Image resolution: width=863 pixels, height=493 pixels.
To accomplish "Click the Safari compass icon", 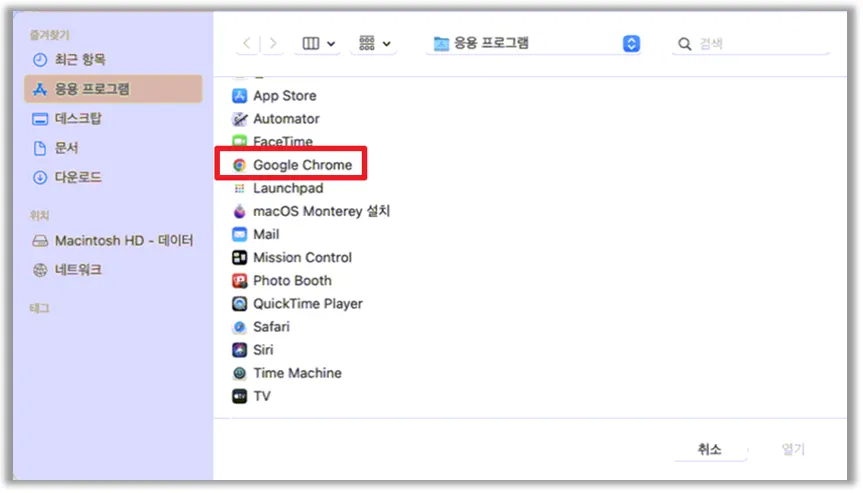I will [x=239, y=327].
